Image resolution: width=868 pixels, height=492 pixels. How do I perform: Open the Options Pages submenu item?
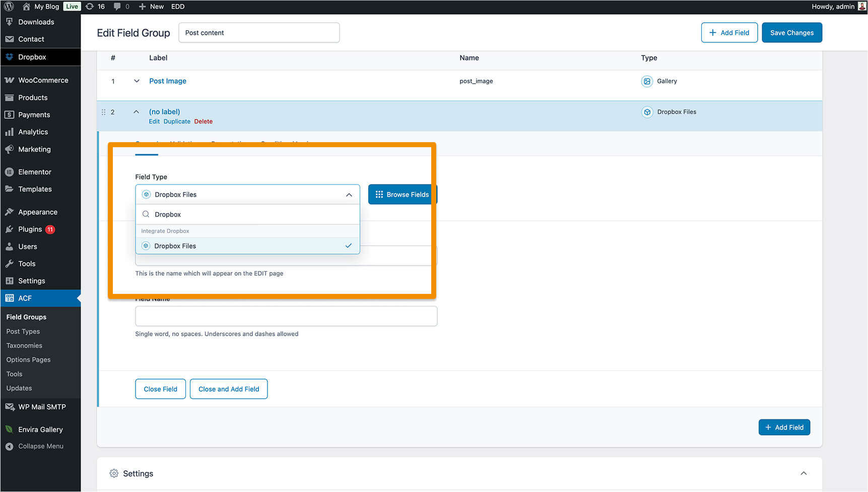pos(28,359)
